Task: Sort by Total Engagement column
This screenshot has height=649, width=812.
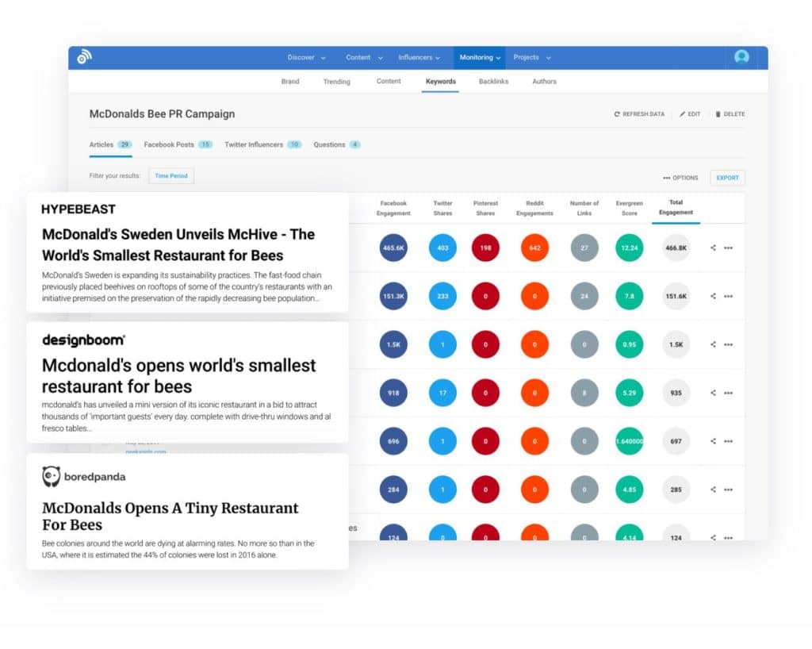Action: coord(676,207)
